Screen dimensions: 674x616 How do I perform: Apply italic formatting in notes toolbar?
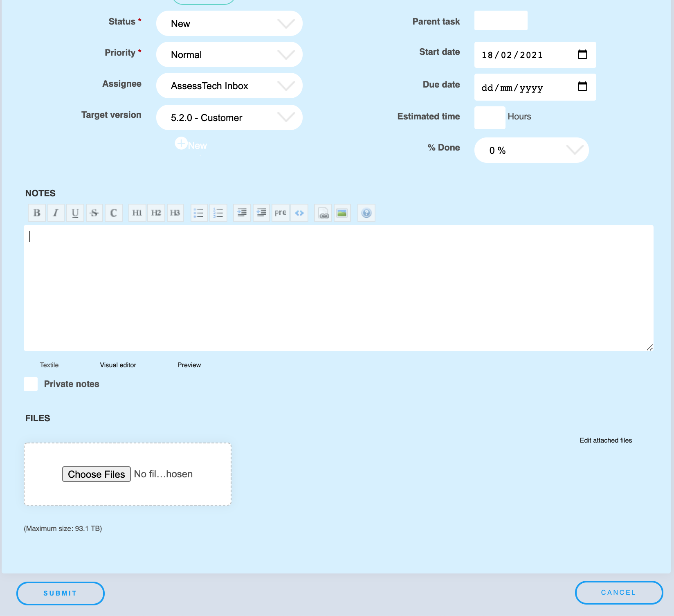tap(56, 213)
